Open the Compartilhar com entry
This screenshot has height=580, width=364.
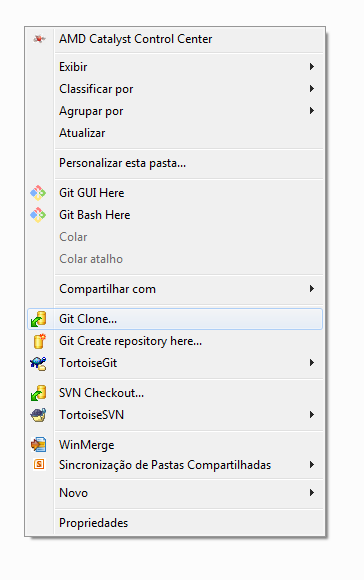(x=175, y=289)
